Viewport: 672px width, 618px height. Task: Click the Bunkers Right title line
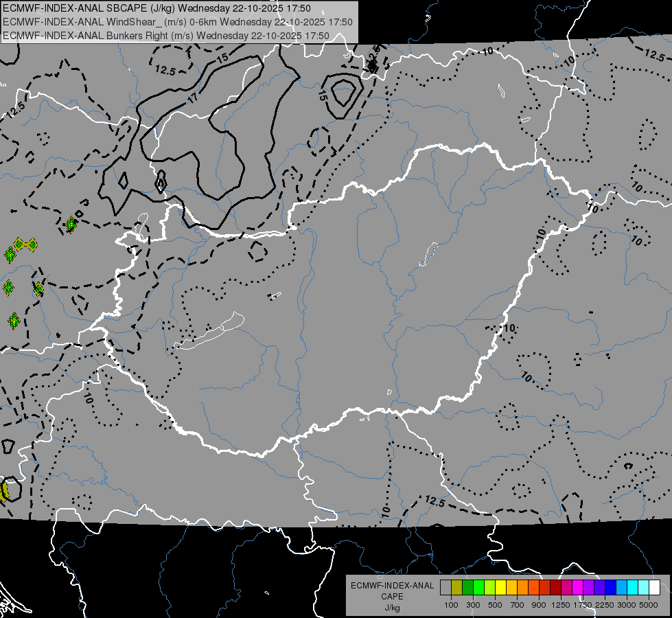(x=166, y=36)
